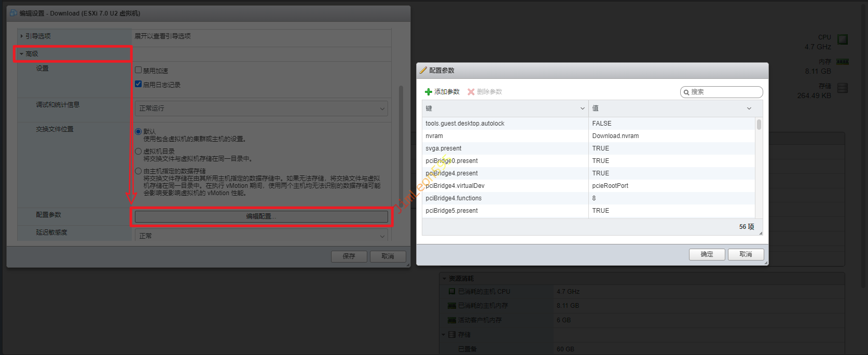Open the 值 column header menu
This screenshot has width=868, height=355.
click(x=749, y=108)
